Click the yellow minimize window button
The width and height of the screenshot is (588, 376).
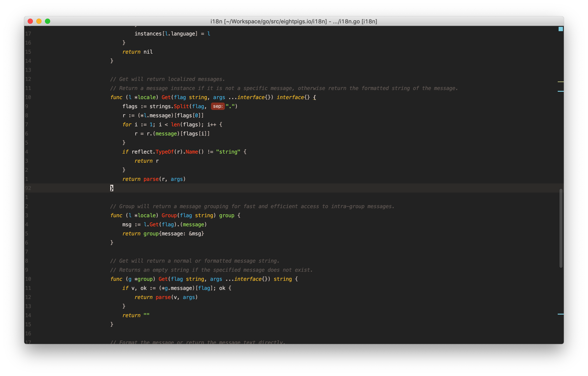click(x=39, y=21)
